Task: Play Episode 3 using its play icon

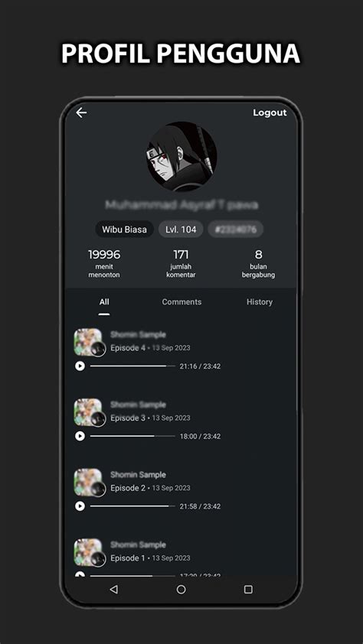Action: [x=80, y=436]
